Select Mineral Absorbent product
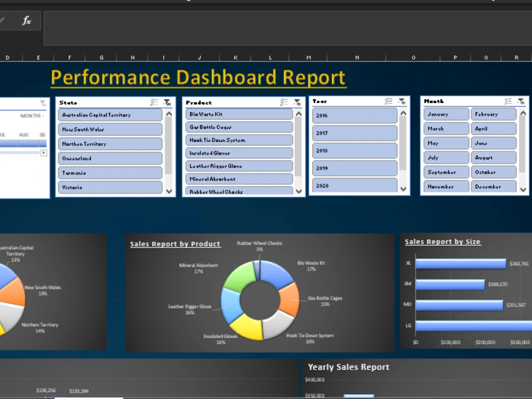The width and height of the screenshot is (532, 399). pos(239,179)
